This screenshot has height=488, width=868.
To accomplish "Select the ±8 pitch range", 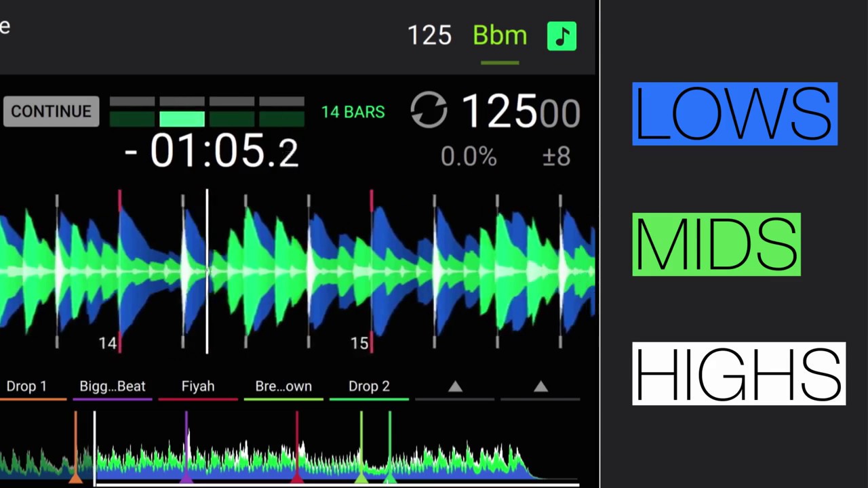I will coord(557,157).
